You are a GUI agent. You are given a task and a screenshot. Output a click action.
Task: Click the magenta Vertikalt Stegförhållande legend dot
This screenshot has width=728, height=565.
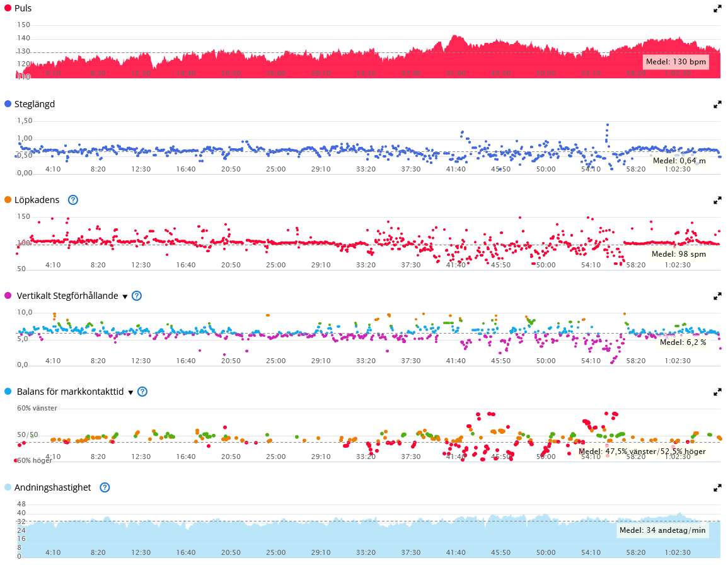pos(8,296)
